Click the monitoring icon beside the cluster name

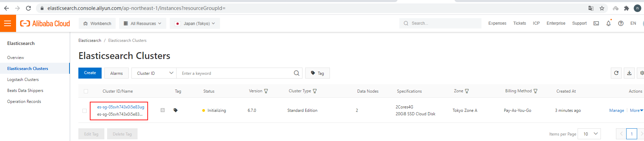pyautogui.click(x=163, y=110)
